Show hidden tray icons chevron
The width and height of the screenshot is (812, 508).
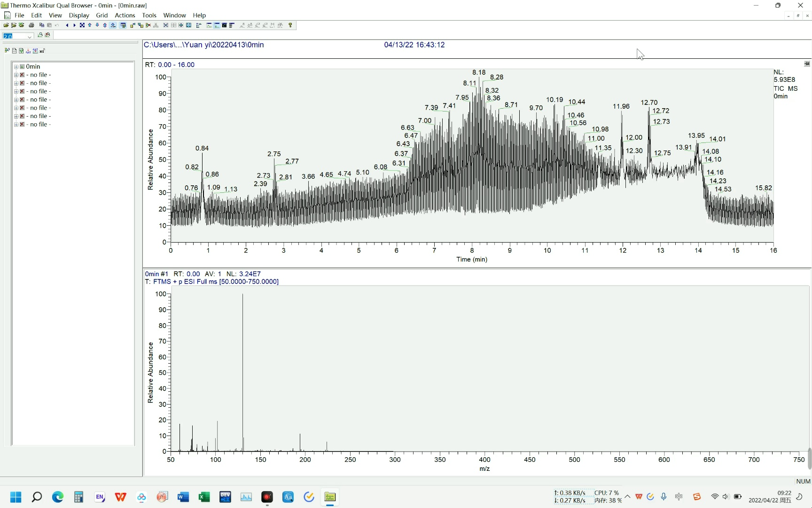coord(627,497)
